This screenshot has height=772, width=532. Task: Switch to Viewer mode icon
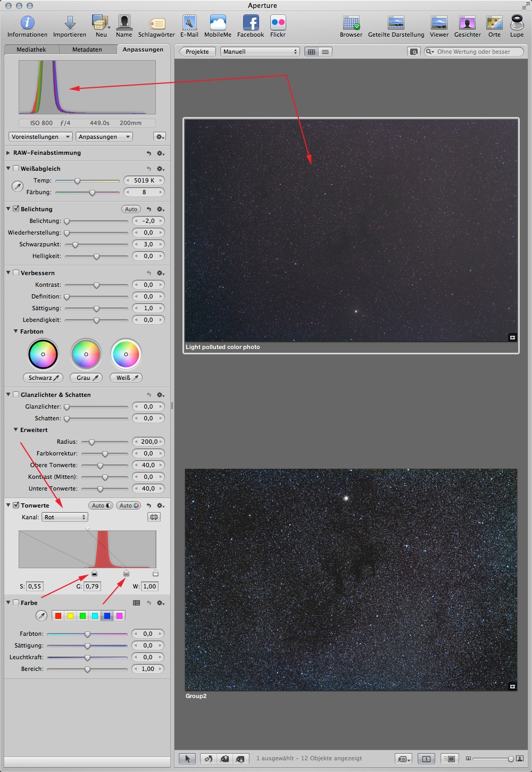439,22
